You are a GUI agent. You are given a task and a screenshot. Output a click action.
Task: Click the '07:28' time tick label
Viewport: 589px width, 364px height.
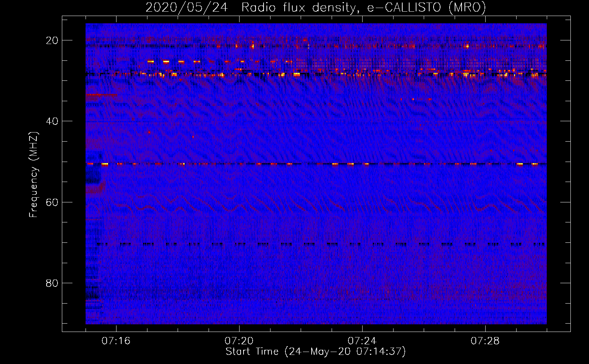[x=485, y=341]
